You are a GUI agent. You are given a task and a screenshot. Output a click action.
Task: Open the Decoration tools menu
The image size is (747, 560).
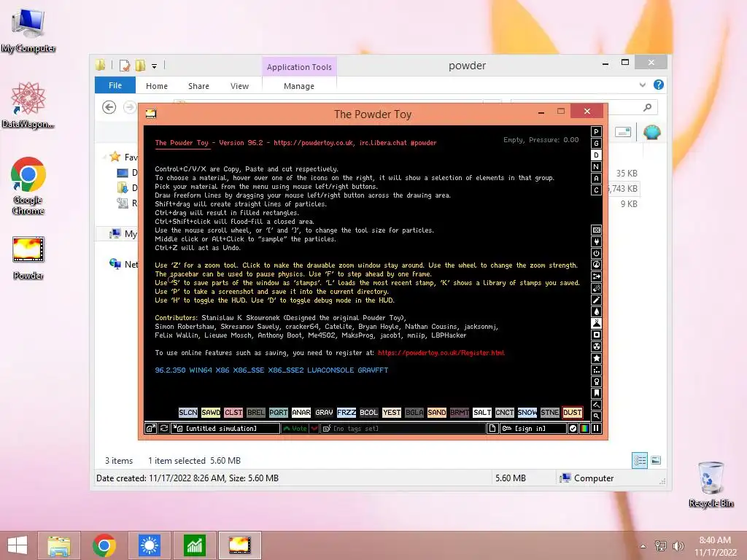pyautogui.click(x=596, y=405)
